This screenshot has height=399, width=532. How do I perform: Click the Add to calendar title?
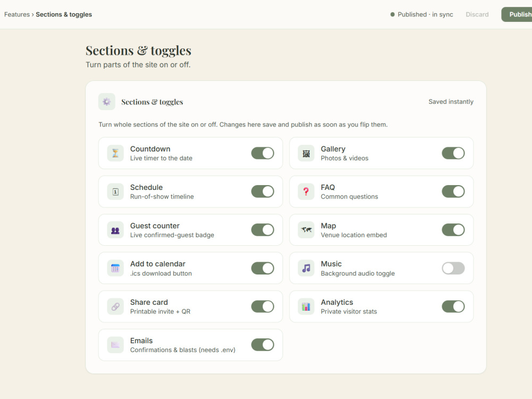(x=158, y=264)
